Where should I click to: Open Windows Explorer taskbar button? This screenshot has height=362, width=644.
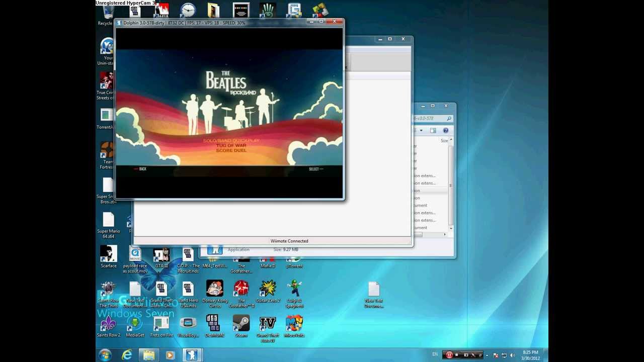click(x=148, y=355)
